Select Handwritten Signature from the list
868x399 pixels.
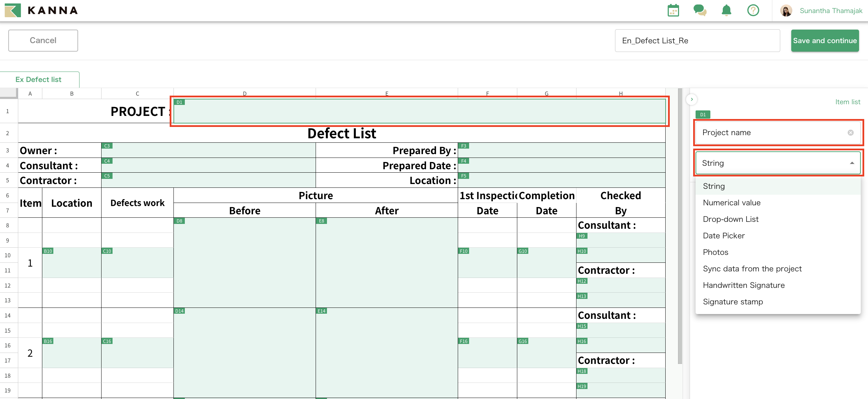click(x=744, y=285)
